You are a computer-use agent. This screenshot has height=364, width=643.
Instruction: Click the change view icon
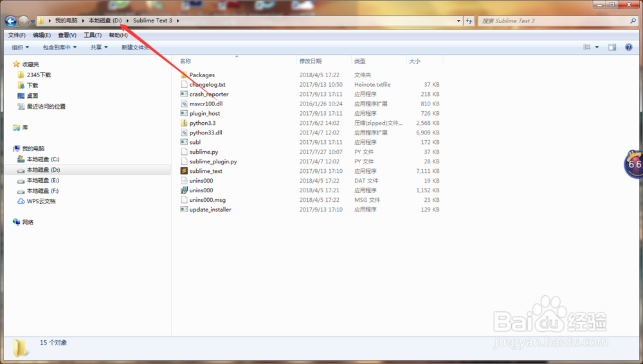587,47
